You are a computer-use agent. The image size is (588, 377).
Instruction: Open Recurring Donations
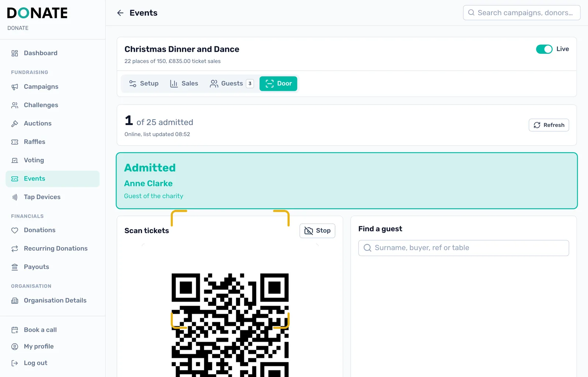(53, 249)
